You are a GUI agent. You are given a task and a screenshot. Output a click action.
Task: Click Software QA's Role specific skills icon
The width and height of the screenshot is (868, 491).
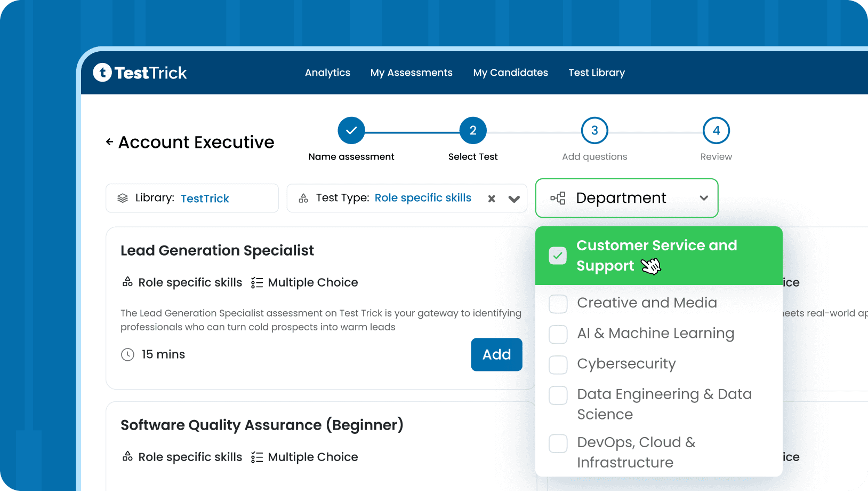127,456
